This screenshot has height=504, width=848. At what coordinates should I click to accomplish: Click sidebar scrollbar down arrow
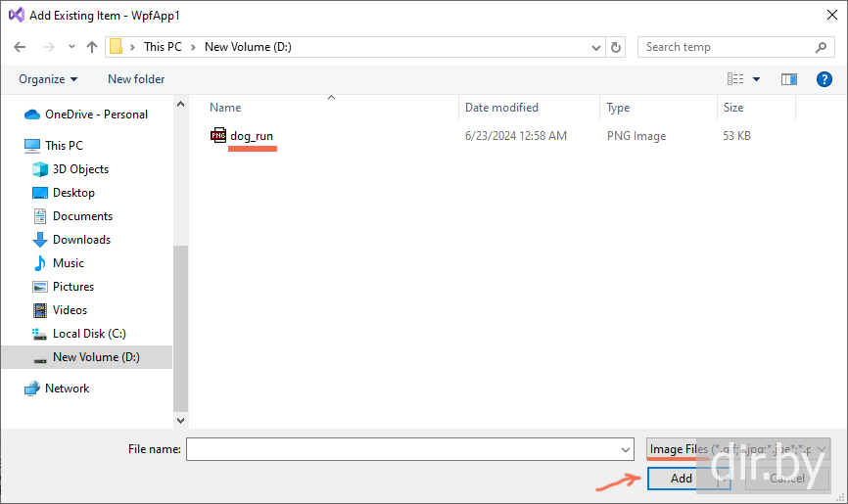pyautogui.click(x=180, y=420)
